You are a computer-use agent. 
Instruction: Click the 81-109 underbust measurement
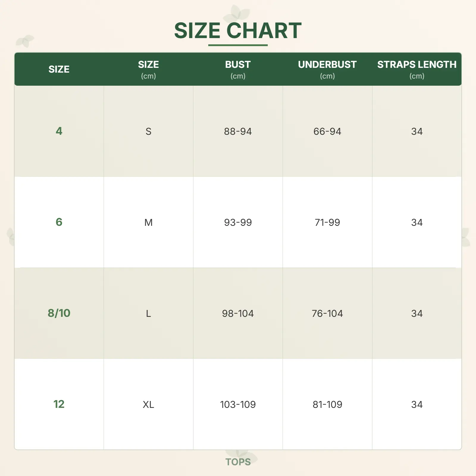(327, 405)
